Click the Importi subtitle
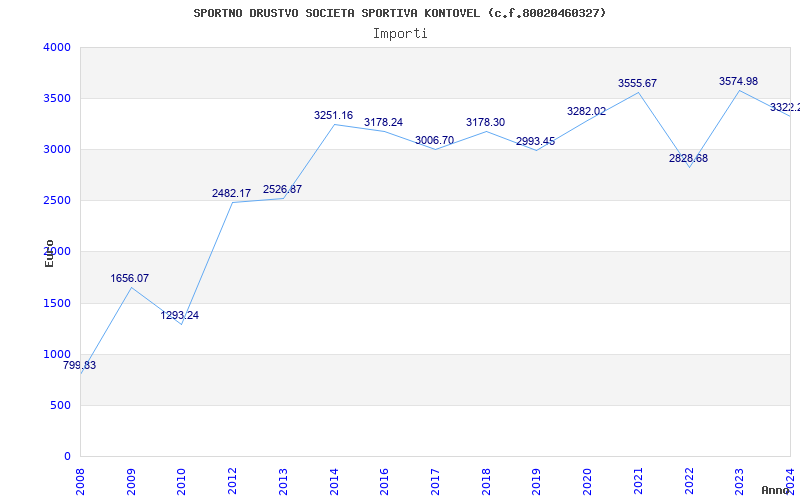The width and height of the screenshot is (800, 500). 400,34
